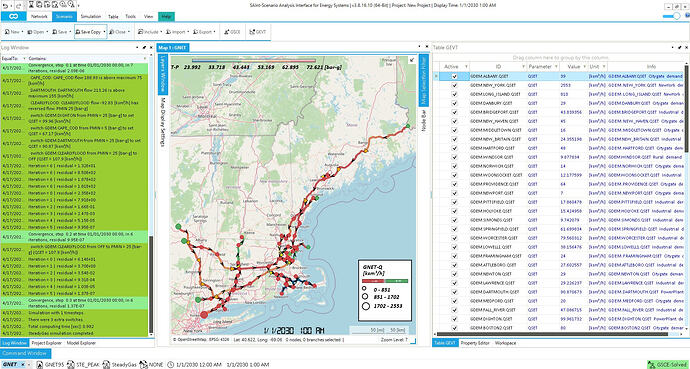Open the New scenario dropdown arrow
The height and width of the screenshot is (369, 690).
pyautogui.click(x=22, y=32)
